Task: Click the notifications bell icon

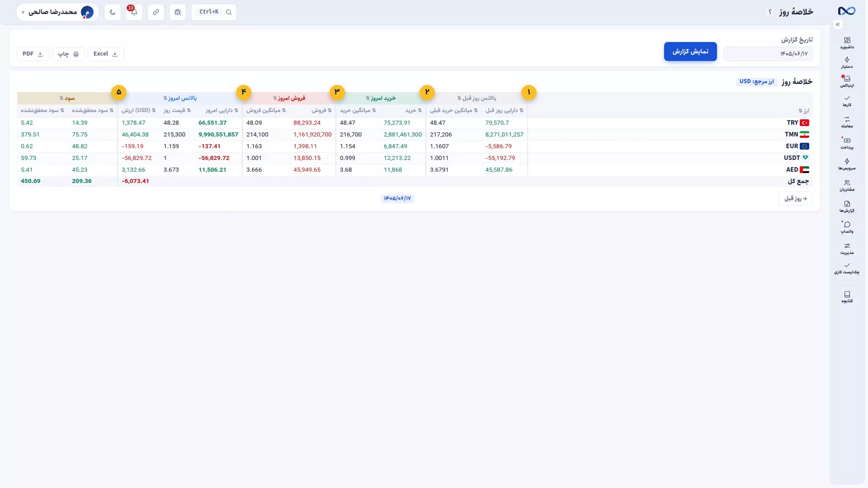Action: [x=134, y=12]
